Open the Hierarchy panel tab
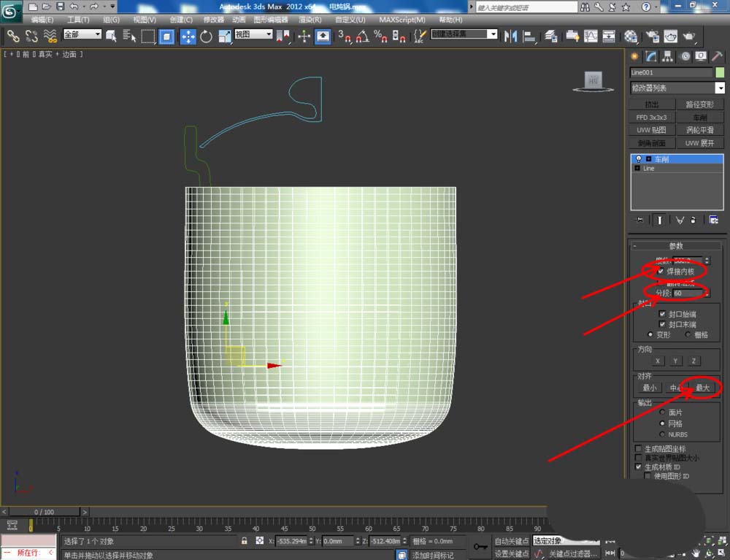Viewport: 730px width, 560px height. pos(667,57)
